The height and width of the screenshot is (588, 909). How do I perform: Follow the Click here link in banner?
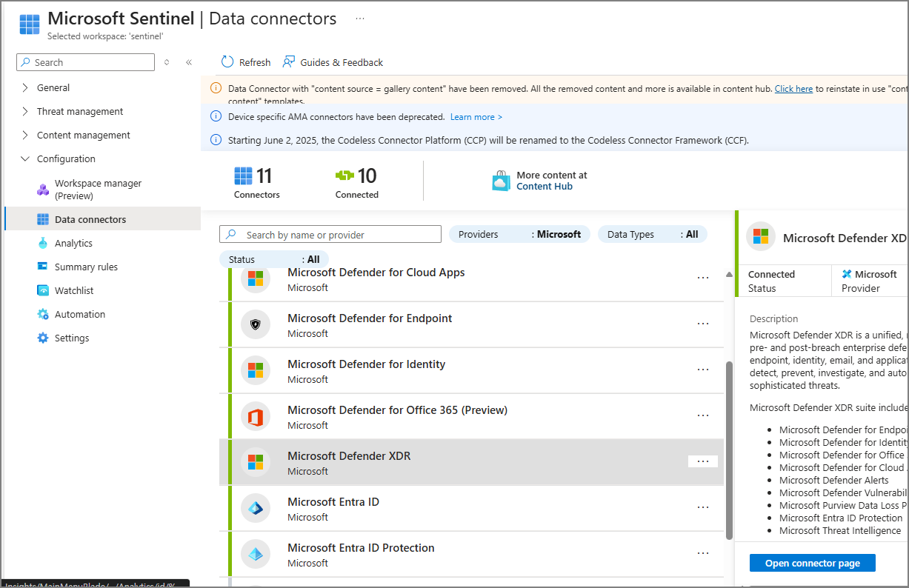793,88
